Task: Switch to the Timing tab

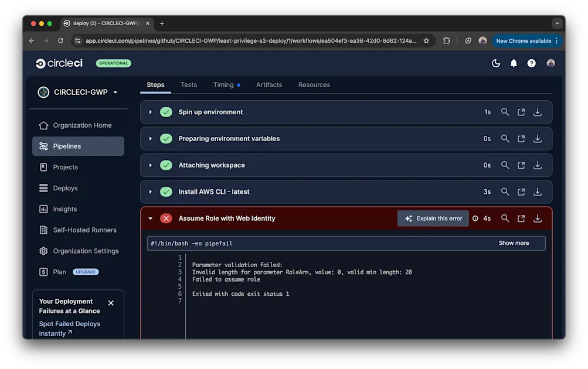Action: coord(226,85)
